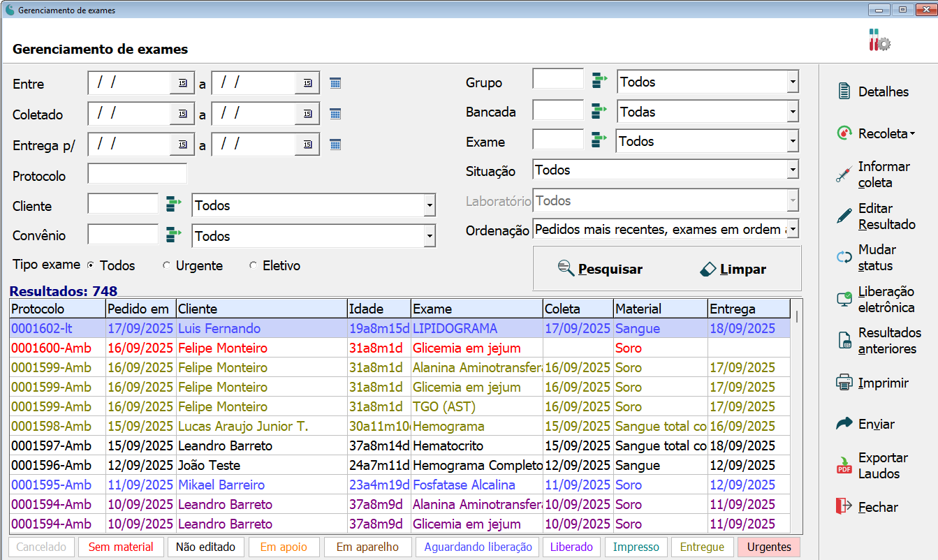Open calendar picker for second Entre date
The width and height of the screenshot is (938, 560).
tap(307, 83)
